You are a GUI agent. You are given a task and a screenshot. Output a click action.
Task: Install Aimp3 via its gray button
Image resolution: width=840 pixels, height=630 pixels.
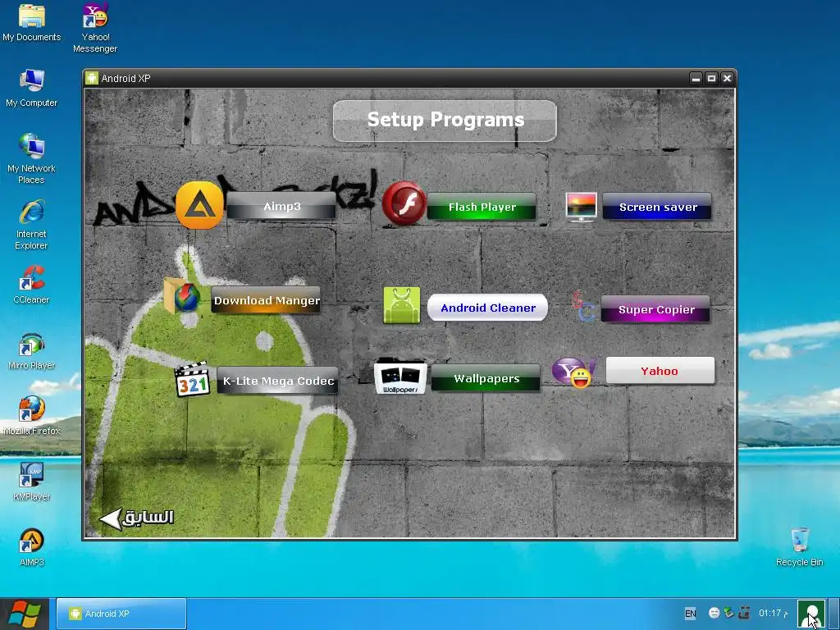[x=281, y=206]
